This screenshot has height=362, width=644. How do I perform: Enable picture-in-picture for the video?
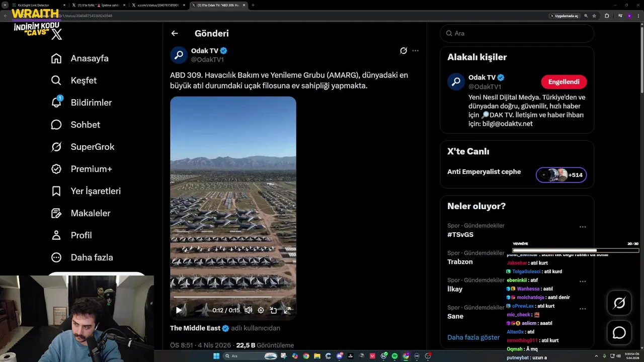(274, 310)
